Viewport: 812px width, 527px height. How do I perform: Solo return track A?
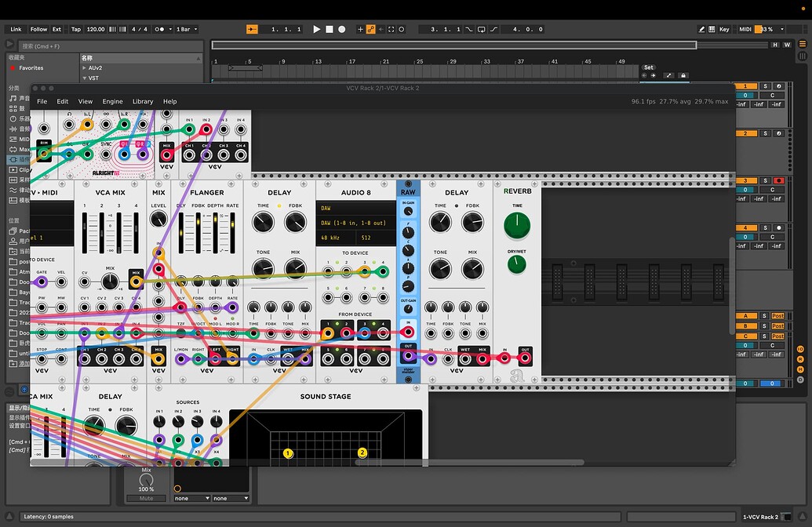coord(764,316)
